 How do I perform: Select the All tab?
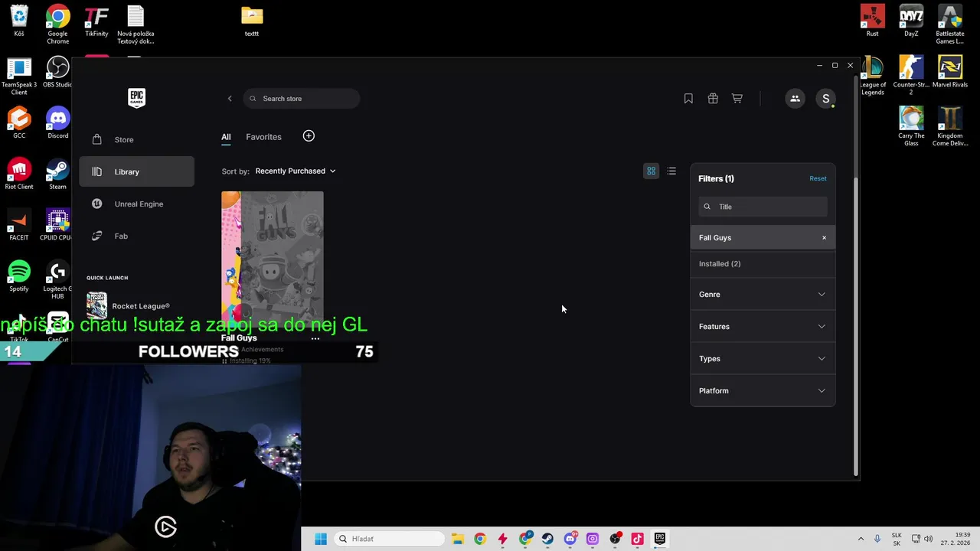point(226,137)
